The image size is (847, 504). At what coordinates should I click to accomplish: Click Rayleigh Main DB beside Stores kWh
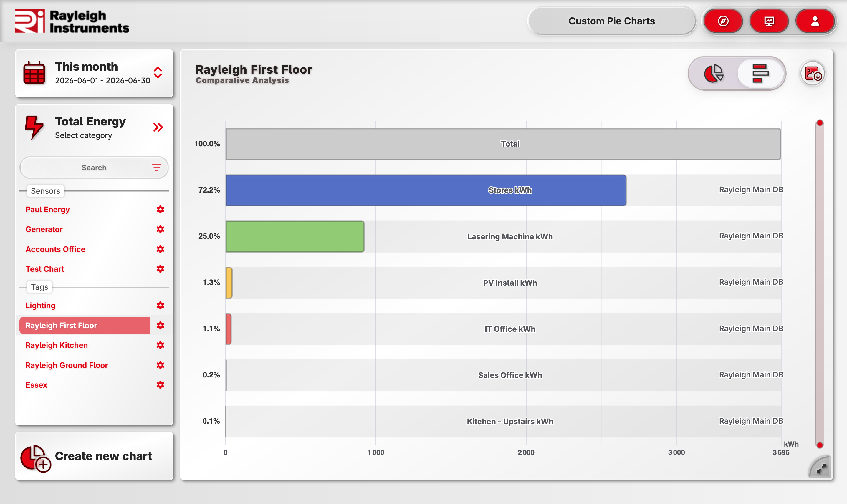(x=751, y=190)
